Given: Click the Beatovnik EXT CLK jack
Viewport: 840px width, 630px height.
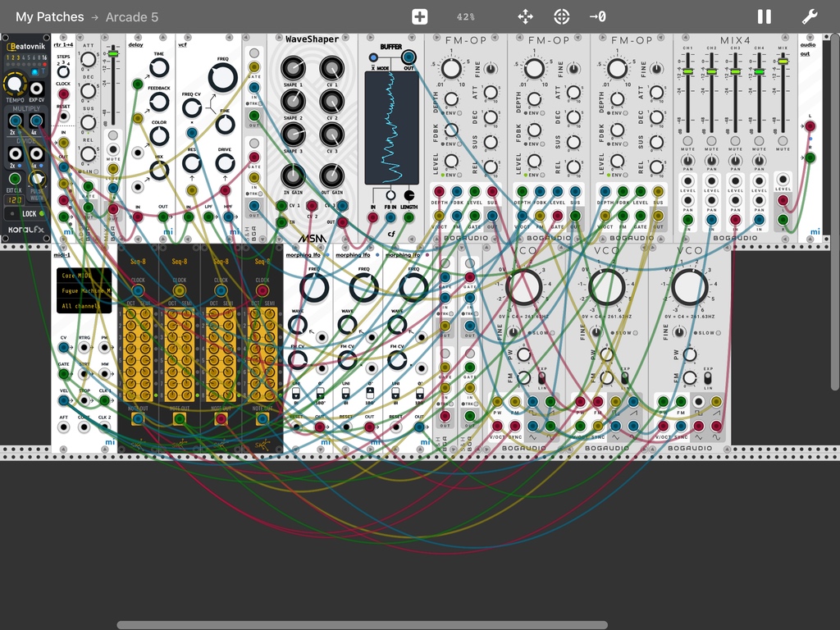Looking at the screenshot, I should [x=15, y=179].
